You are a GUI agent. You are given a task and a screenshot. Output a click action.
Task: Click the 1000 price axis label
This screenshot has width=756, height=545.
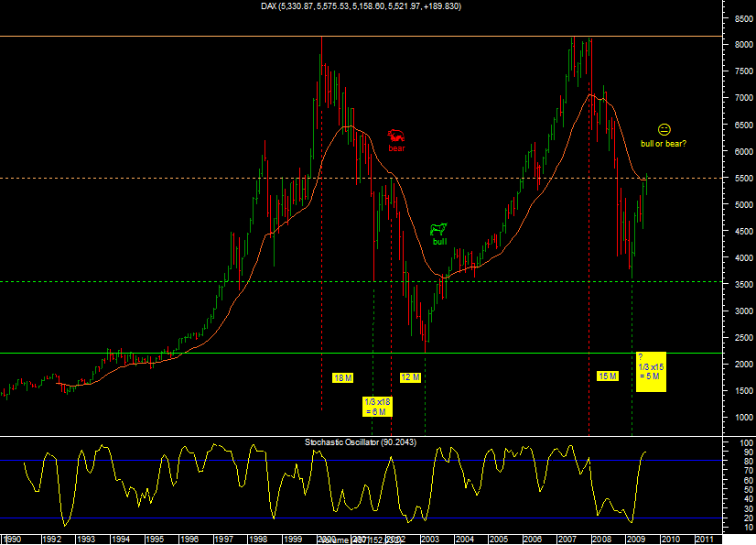point(744,418)
